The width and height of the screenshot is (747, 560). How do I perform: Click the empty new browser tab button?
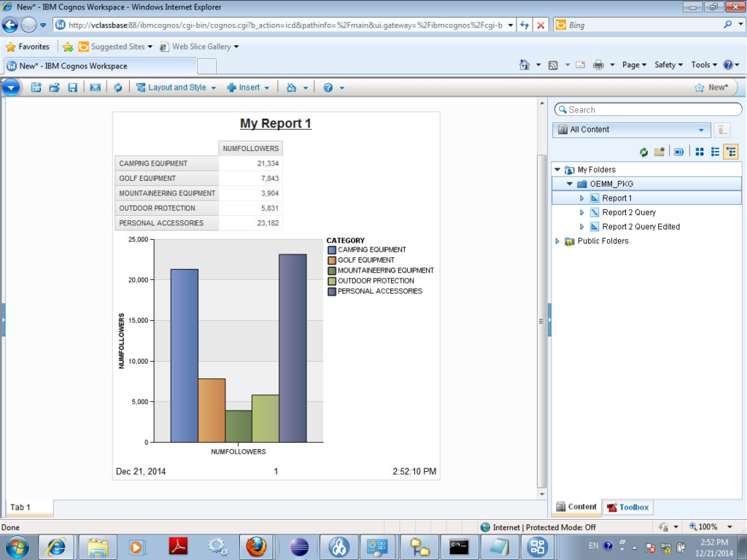206,66
